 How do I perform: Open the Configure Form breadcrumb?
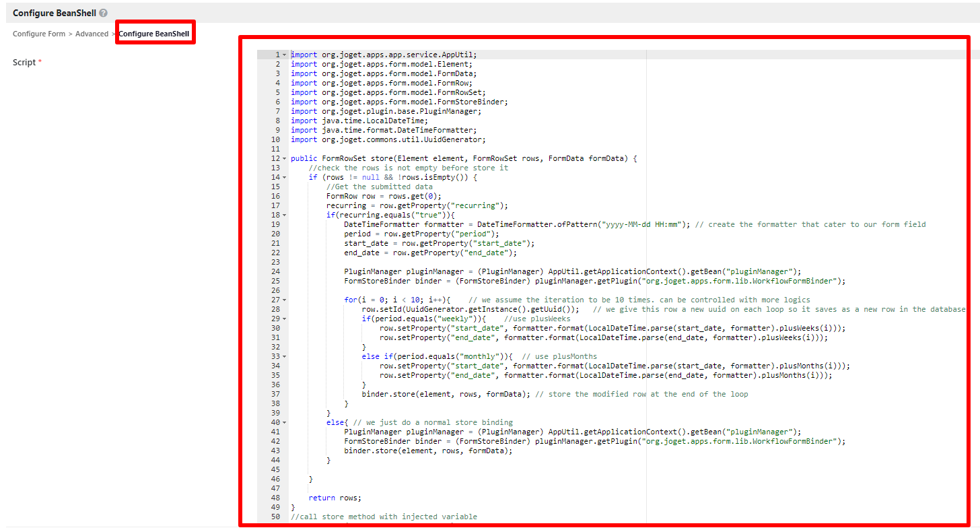(39, 34)
